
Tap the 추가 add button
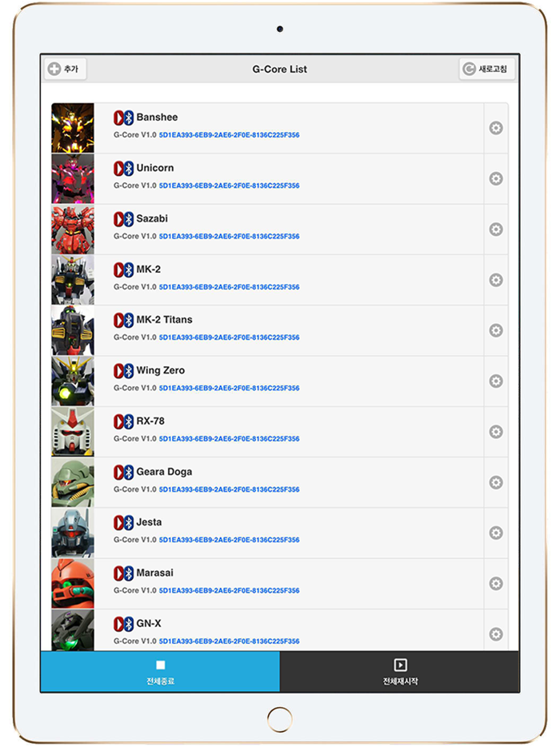click(x=66, y=69)
